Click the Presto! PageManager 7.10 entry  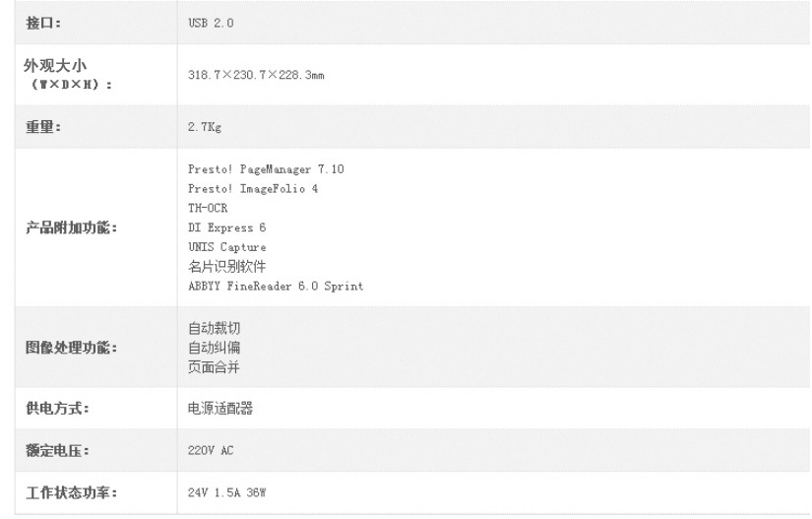coord(266,169)
